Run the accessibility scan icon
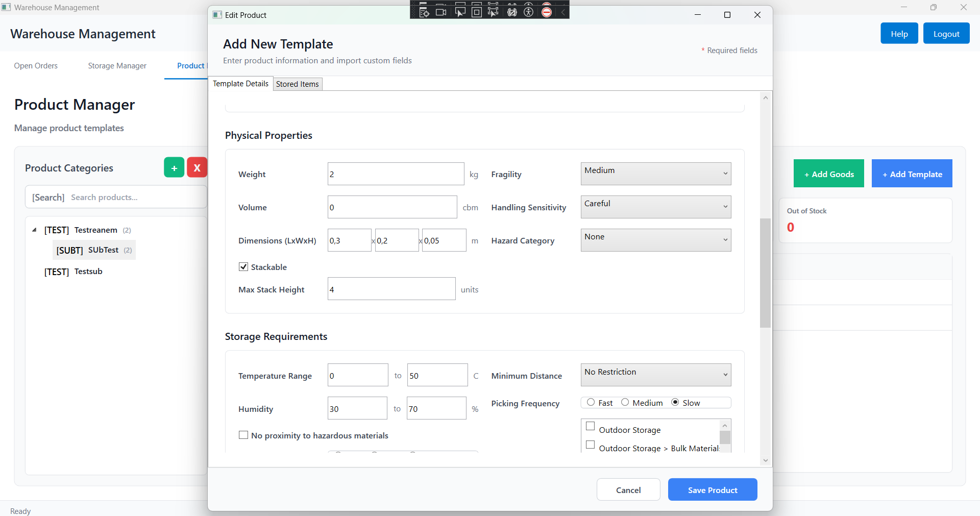The width and height of the screenshot is (980, 516). (x=529, y=12)
